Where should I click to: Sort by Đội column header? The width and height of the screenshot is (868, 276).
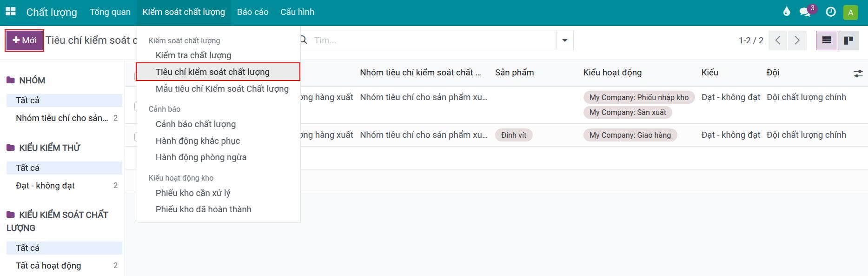pos(773,73)
